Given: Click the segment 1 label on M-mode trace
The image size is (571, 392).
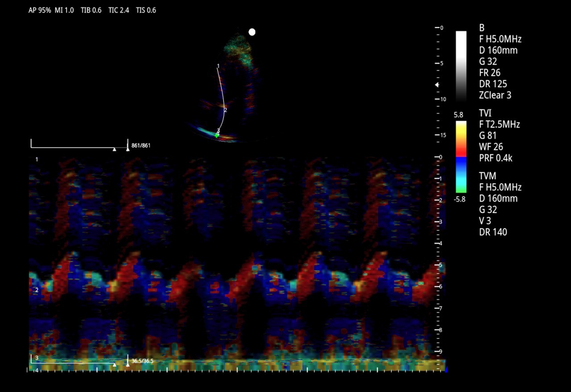Looking at the screenshot, I should pos(37,159).
